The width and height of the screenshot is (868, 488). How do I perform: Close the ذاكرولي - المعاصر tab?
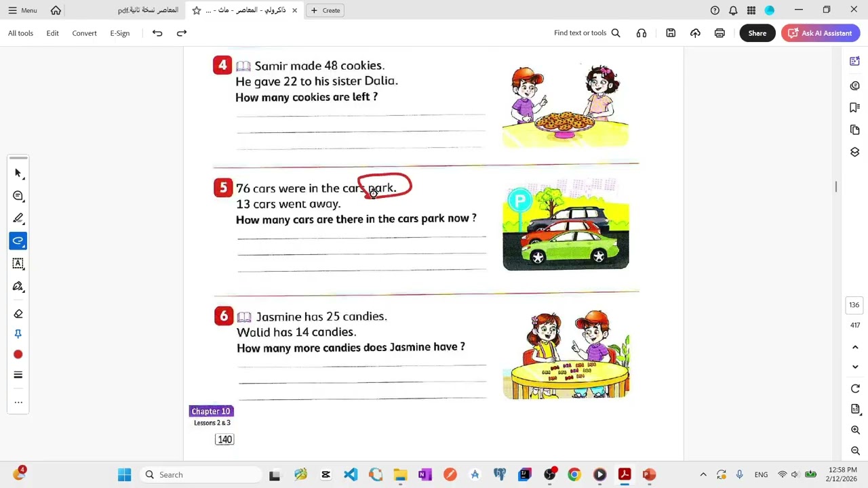pos(294,10)
